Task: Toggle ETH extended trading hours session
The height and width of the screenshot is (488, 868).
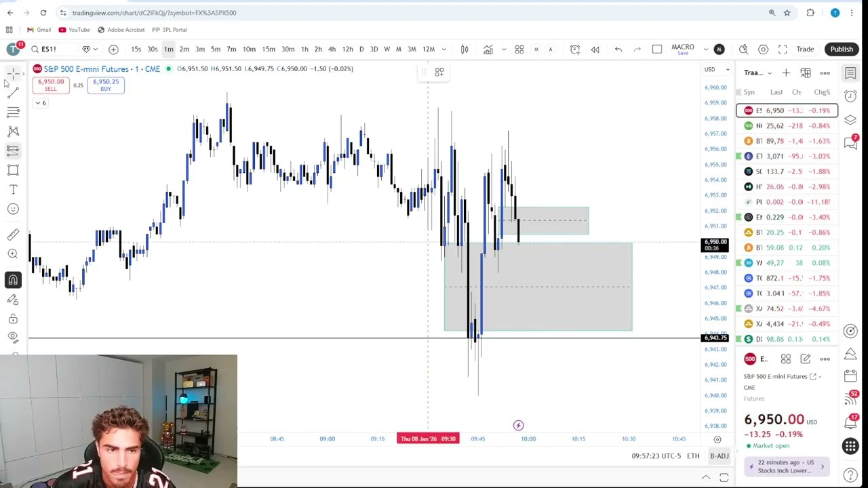Action: click(x=693, y=456)
